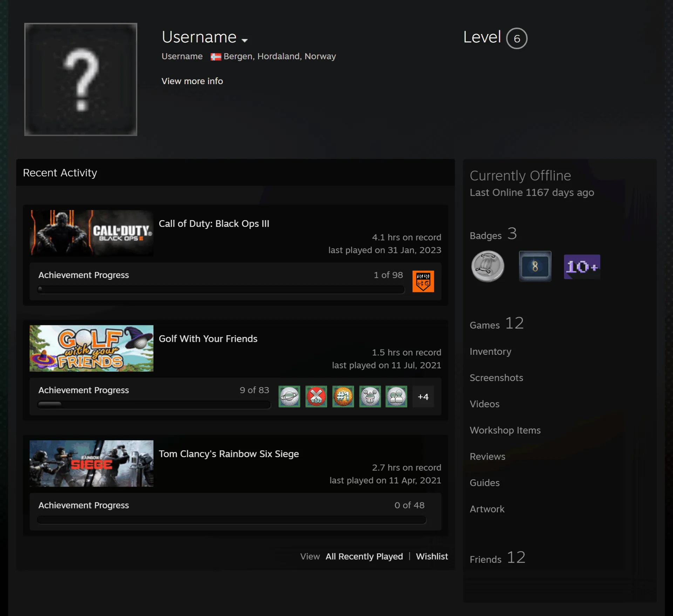Open the blue number 8 years-of-service badge
Screen dimensions: 673x616
[x=535, y=266]
